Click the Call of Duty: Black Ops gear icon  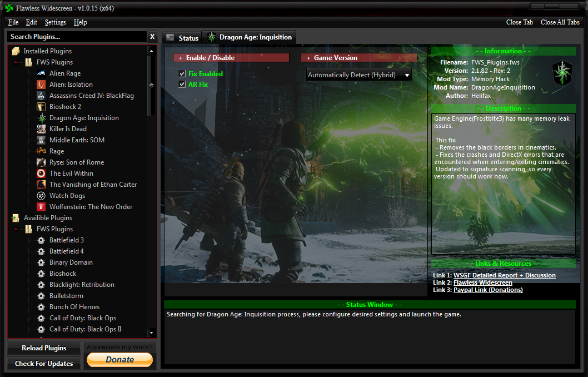tap(41, 318)
